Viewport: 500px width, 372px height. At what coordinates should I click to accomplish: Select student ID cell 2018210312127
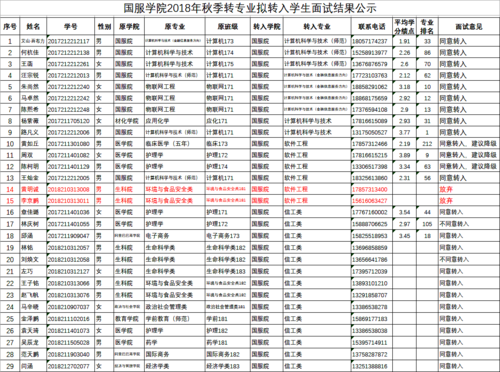click(x=71, y=271)
